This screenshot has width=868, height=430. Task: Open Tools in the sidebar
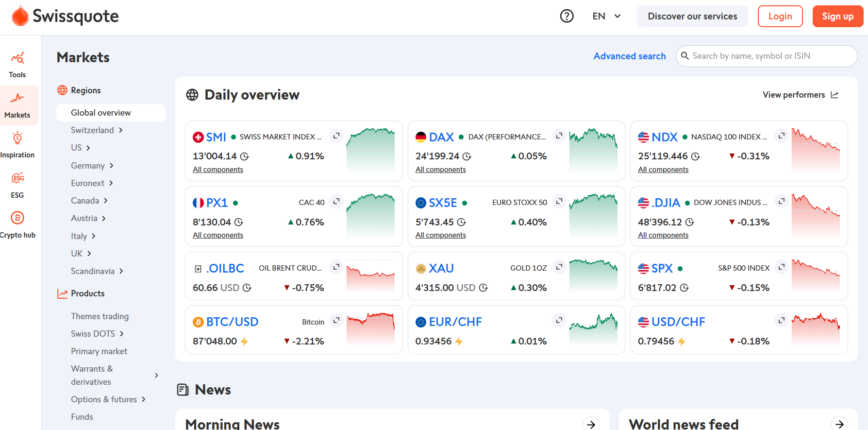pyautogui.click(x=17, y=65)
